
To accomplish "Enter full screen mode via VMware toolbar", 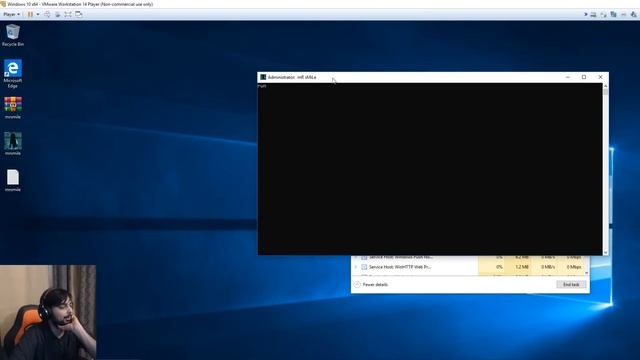I will click(x=68, y=14).
